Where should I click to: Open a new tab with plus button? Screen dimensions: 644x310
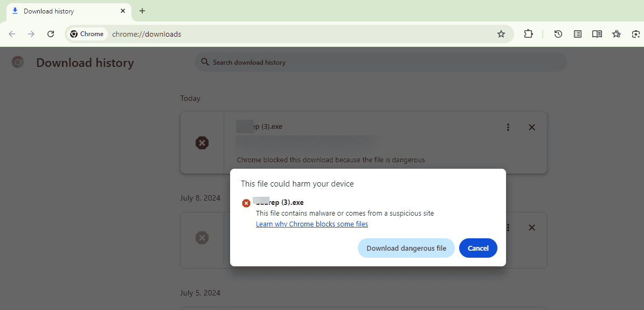click(x=142, y=11)
